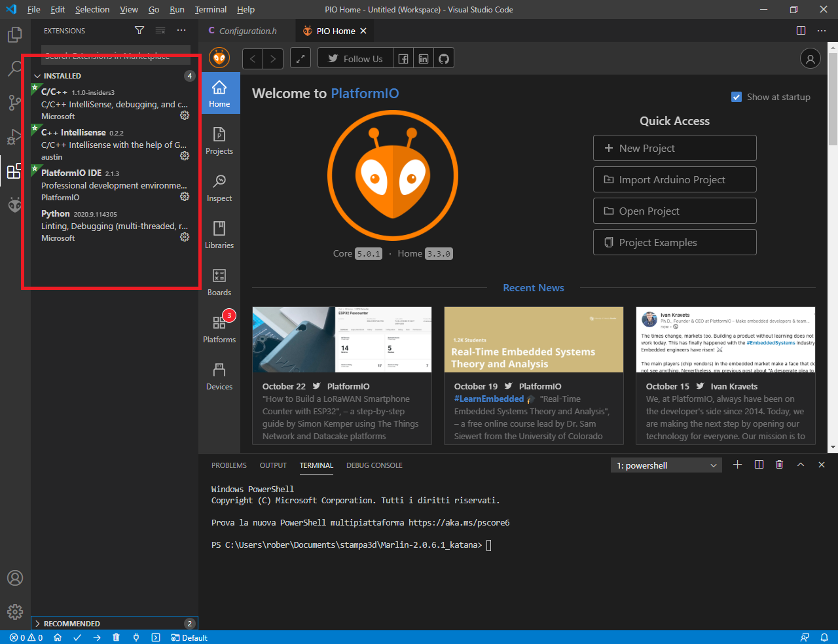This screenshot has width=838, height=644.
Task: Open the Inspect tool in PIO Home
Action: point(219,187)
